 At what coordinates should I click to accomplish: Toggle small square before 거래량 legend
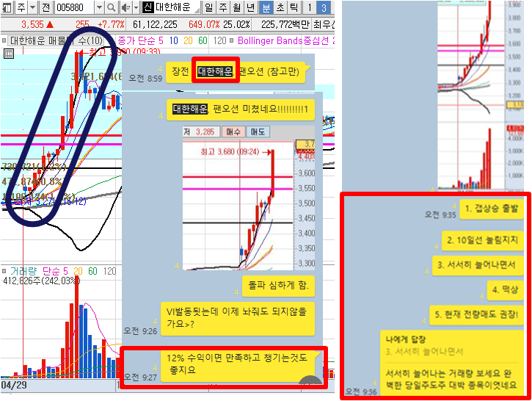tap(4, 271)
